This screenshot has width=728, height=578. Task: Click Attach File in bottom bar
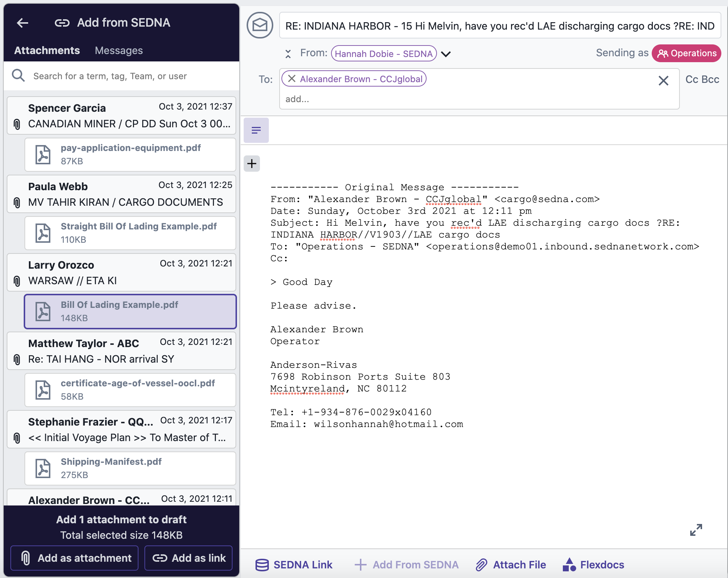(511, 565)
